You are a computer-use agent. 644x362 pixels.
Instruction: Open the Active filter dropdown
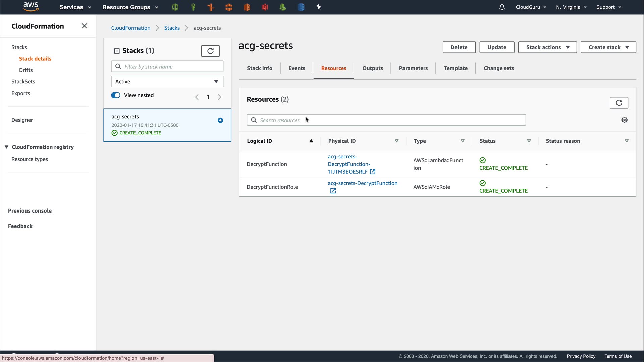167,82
